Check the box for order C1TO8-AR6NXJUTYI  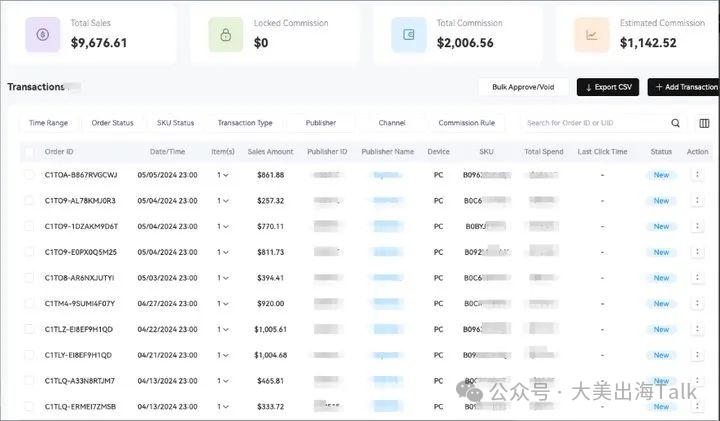(x=29, y=278)
